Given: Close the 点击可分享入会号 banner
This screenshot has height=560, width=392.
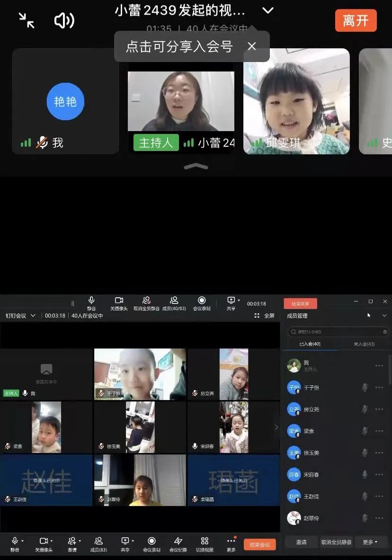Looking at the screenshot, I should point(251,46).
